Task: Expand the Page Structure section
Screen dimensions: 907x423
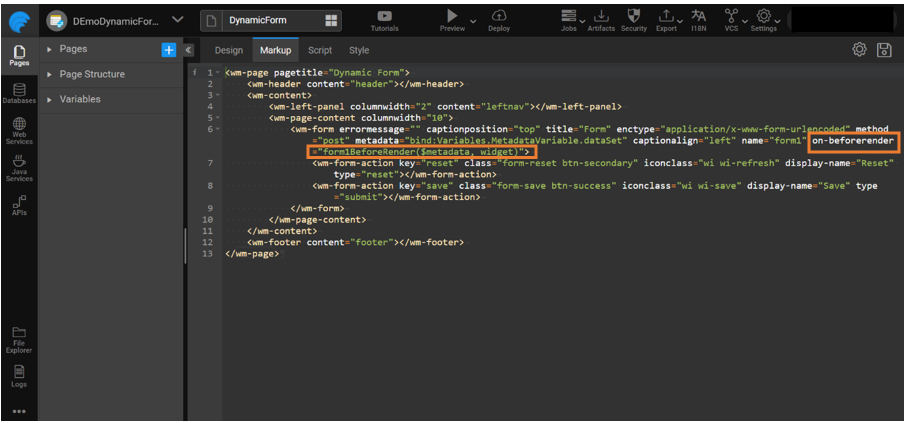Action: 50,74
